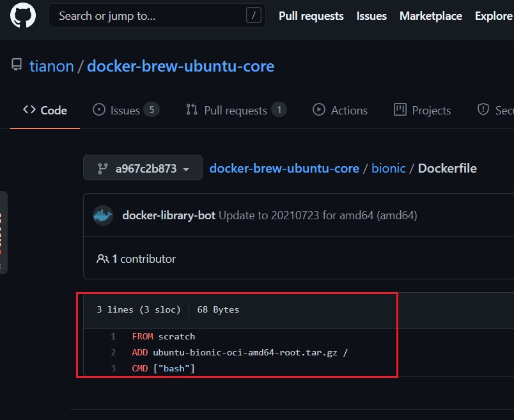Screen dimensions: 514x420
Task: Open the docker-brew-ubuntu-core repository title link
Action: pos(180,66)
